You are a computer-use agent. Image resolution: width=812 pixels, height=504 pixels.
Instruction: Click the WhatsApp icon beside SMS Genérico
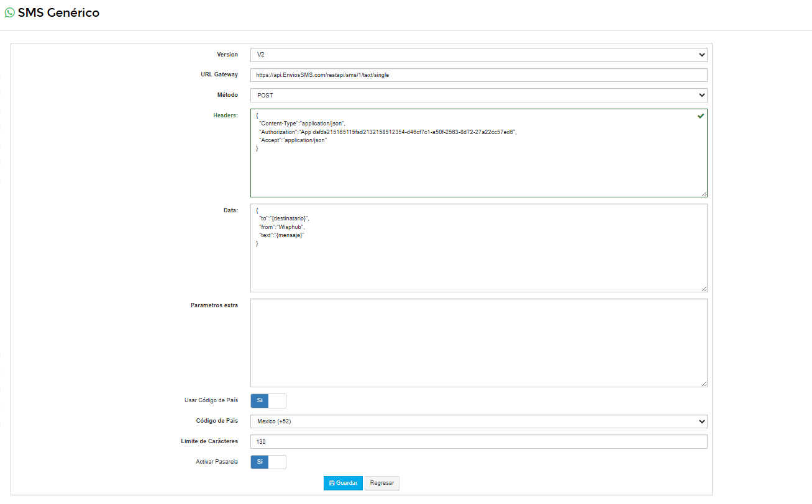click(10, 13)
